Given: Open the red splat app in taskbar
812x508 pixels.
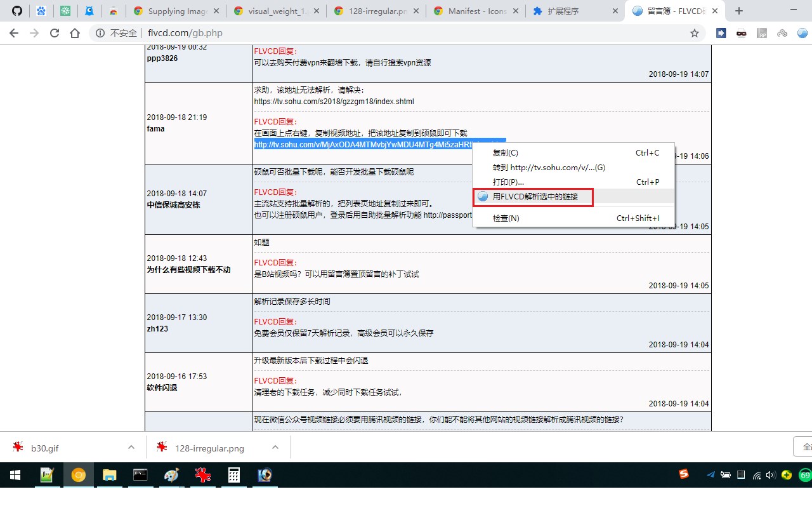Looking at the screenshot, I should 202,475.
